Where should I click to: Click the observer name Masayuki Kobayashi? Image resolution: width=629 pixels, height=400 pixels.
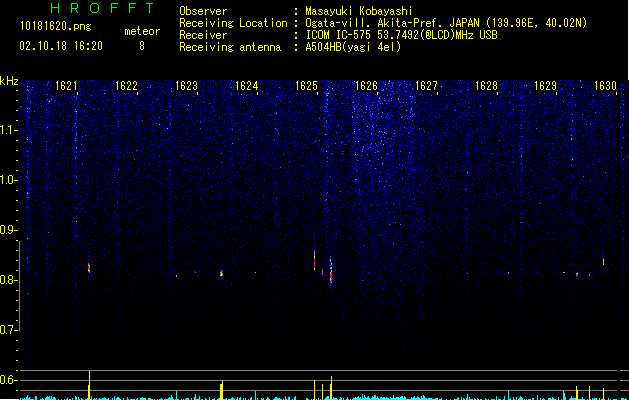[x=359, y=11]
